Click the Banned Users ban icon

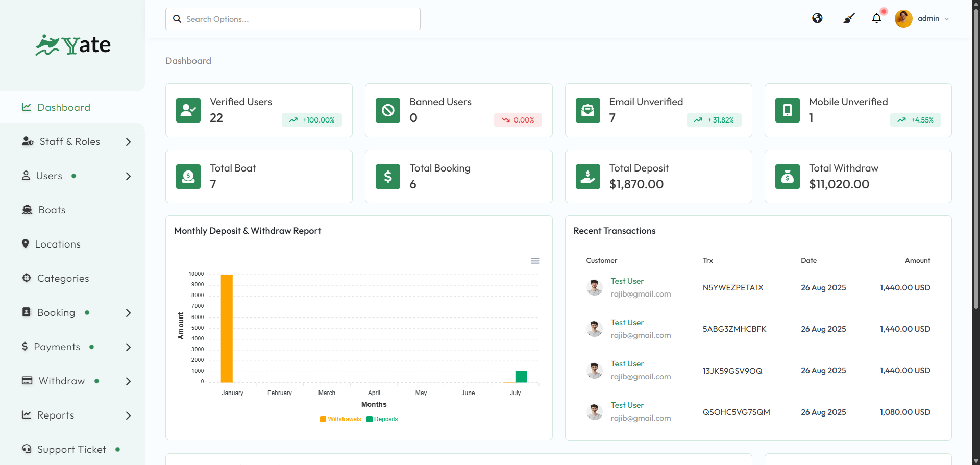coord(387,110)
